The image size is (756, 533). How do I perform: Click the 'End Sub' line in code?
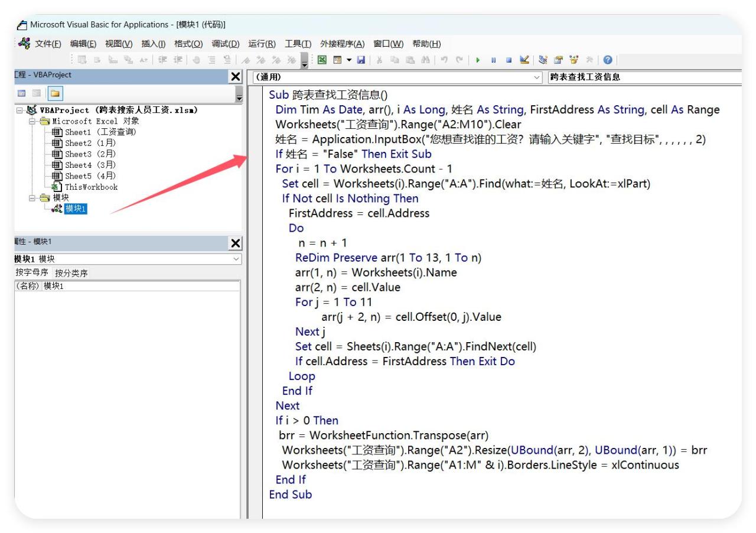click(291, 495)
